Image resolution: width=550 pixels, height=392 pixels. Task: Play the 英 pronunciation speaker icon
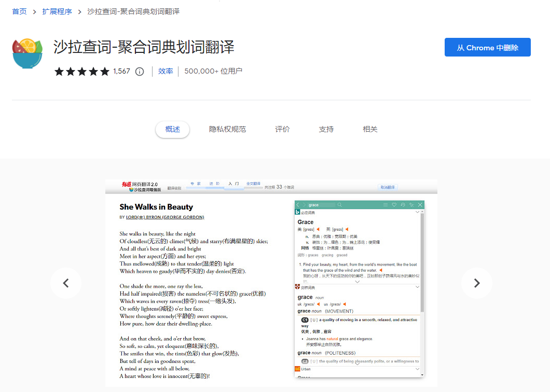click(347, 229)
